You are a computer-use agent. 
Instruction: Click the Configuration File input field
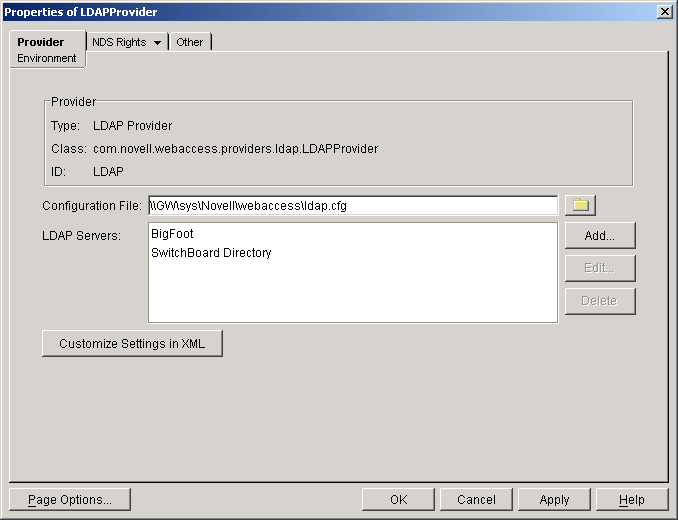[x=353, y=205]
